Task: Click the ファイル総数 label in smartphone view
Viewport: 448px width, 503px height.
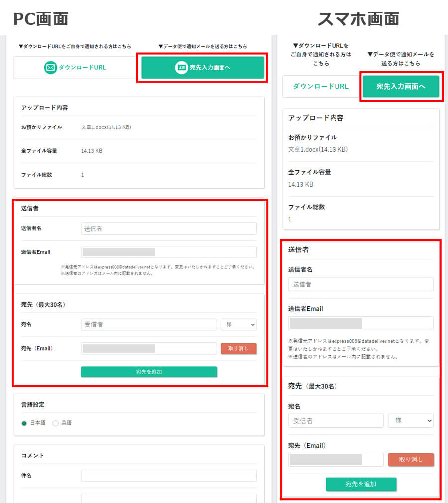Action: pyautogui.click(x=306, y=207)
